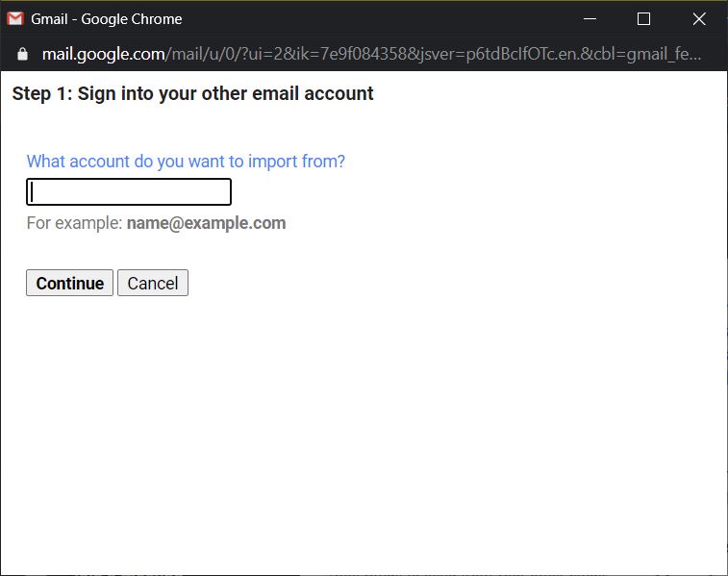This screenshot has height=576, width=728.
Task: Close the Gmail import popup window
Action: click(x=699, y=19)
